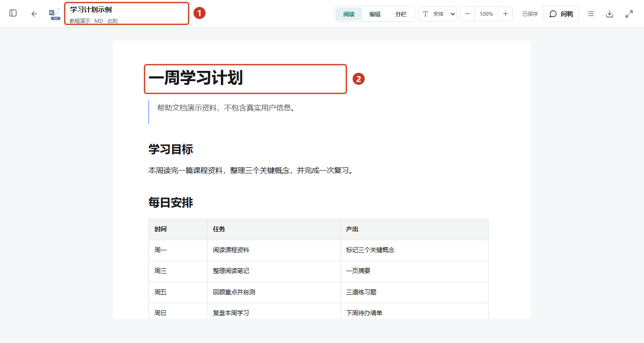The height and width of the screenshot is (343, 644).
Task: Click the 100% zoom value
Action: coord(486,14)
